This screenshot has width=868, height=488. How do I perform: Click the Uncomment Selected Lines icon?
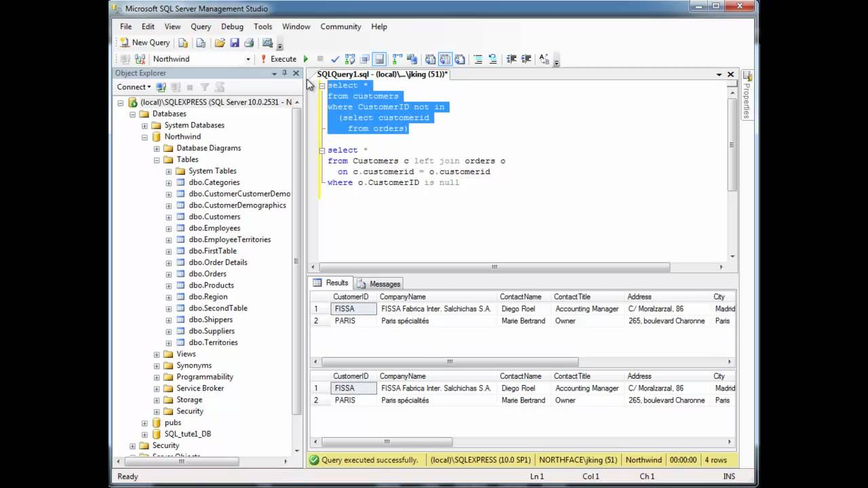tap(493, 59)
